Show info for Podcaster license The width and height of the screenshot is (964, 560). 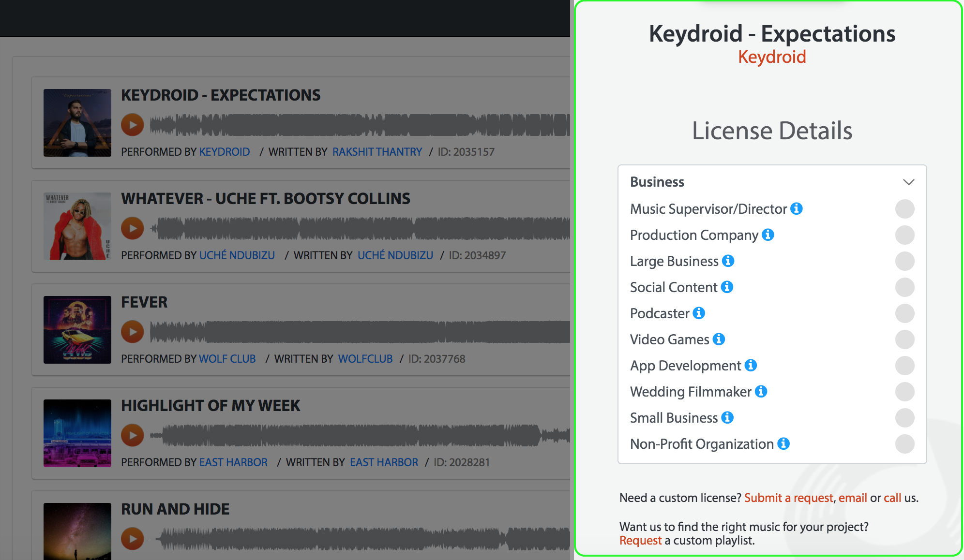pyautogui.click(x=699, y=313)
